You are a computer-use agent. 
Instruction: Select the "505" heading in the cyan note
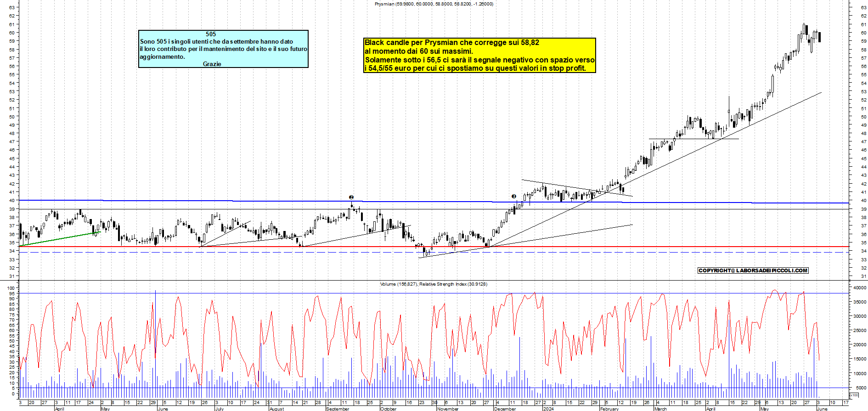pos(211,34)
